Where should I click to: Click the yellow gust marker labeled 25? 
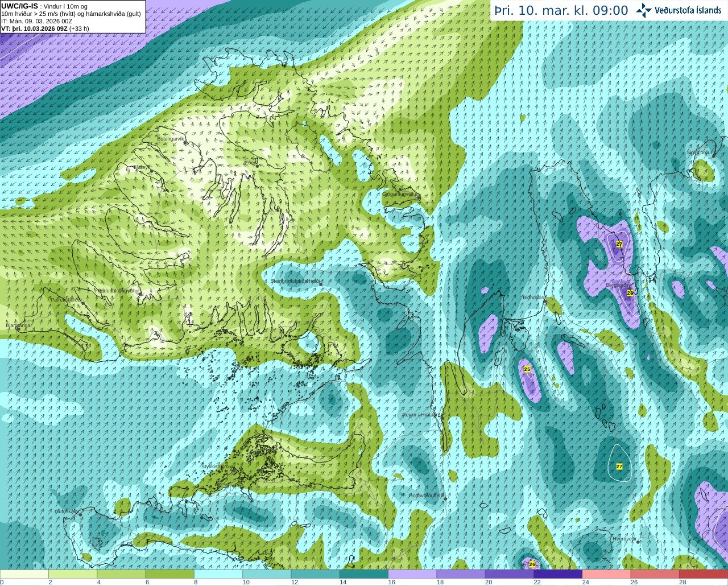pyautogui.click(x=527, y=369)
